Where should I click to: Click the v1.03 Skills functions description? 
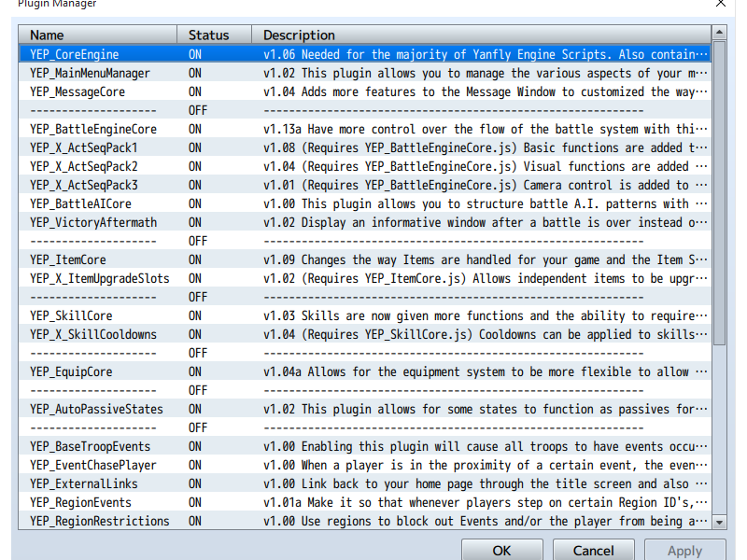[x=485, y=315]
